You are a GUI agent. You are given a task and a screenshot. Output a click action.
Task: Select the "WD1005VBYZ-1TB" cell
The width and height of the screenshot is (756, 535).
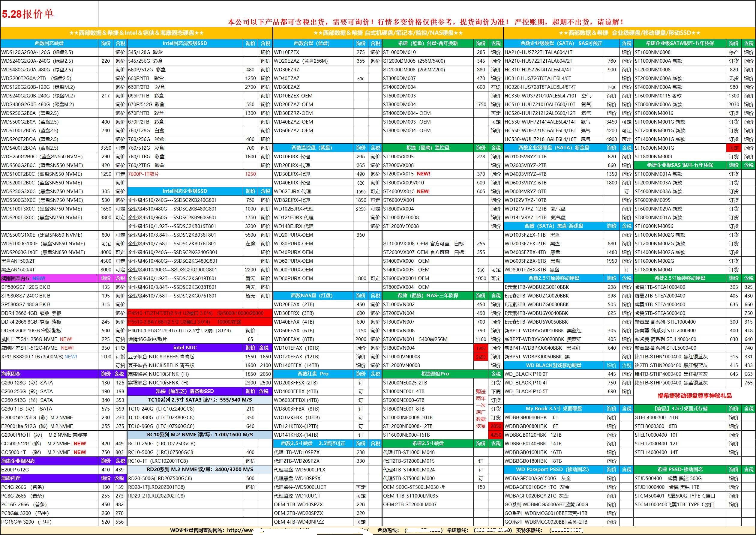554,157
